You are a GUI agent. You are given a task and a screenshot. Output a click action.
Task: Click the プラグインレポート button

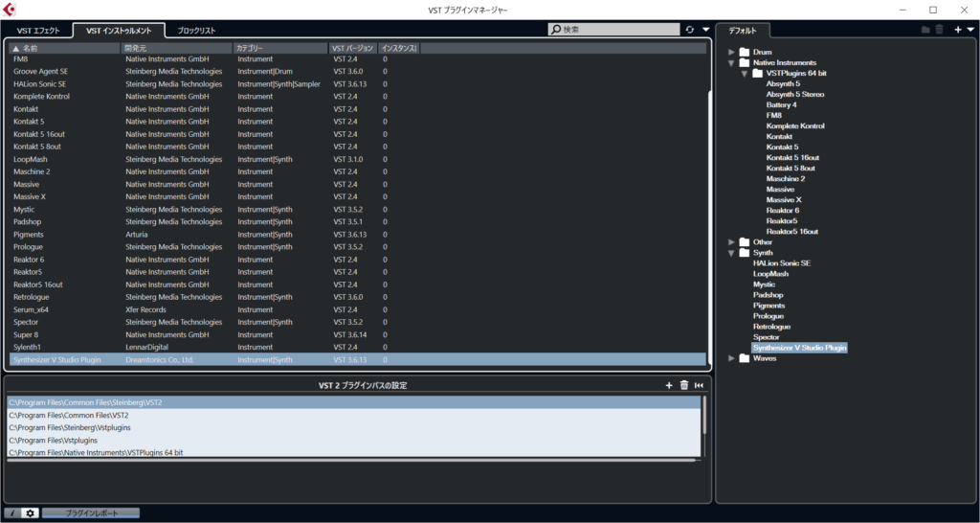[x=91, y=513]
